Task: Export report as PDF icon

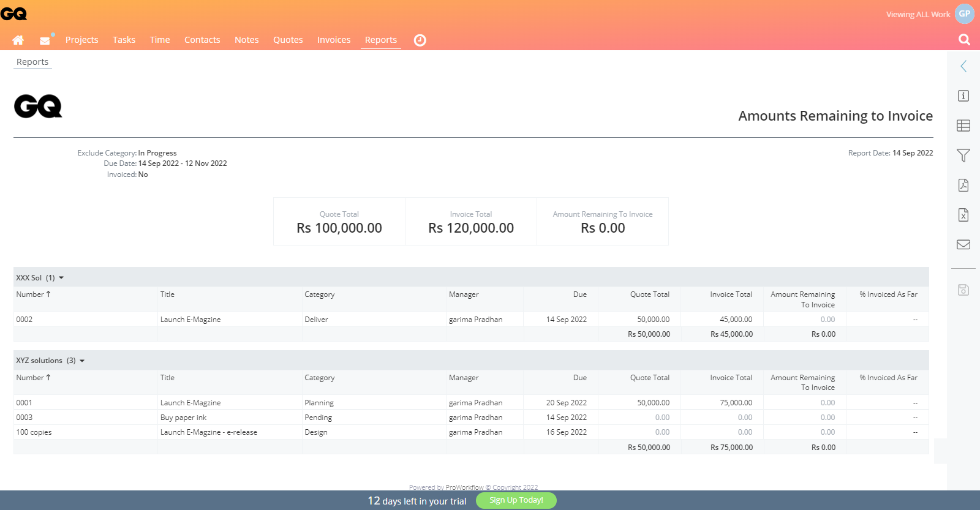Action: (x=963, y=185)
